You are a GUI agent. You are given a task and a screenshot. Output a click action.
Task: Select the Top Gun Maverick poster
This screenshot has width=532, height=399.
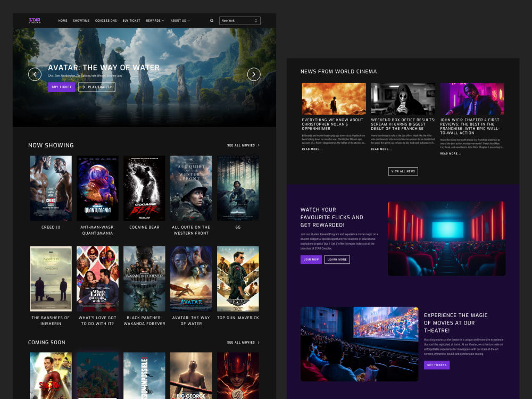[238, 279]
